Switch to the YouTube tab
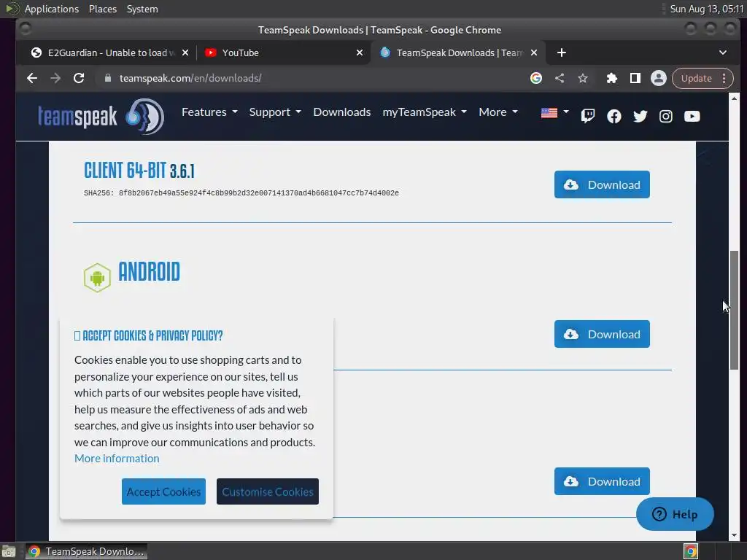This screenshot has width=747, height=560. [x=282, y=52]
